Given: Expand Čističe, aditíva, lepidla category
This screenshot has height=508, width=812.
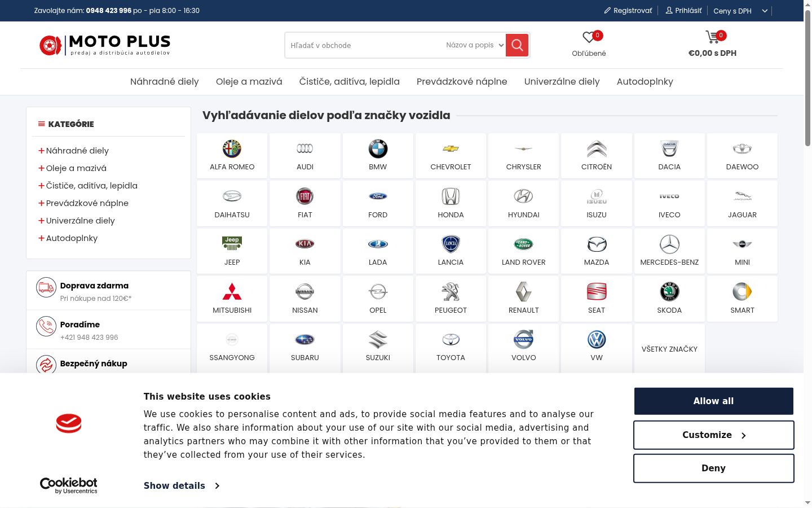Looking at the screenshot, I should tap(41, 186).
